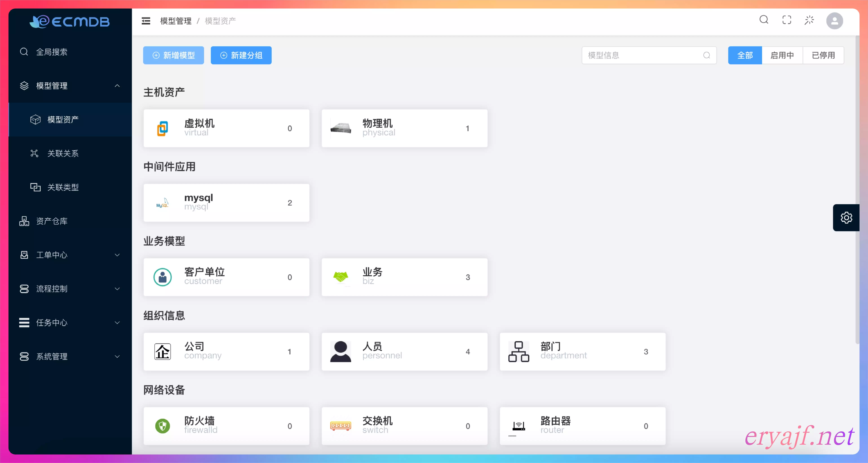Click the 客户单位 customer icon
Screen dimensions: 868x463
pos(163,277)
